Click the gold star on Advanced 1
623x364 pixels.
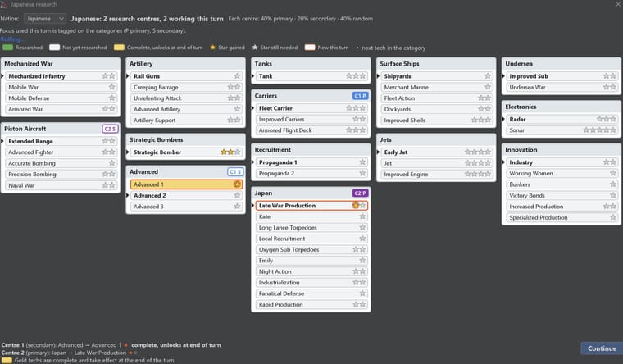[237, 184]
